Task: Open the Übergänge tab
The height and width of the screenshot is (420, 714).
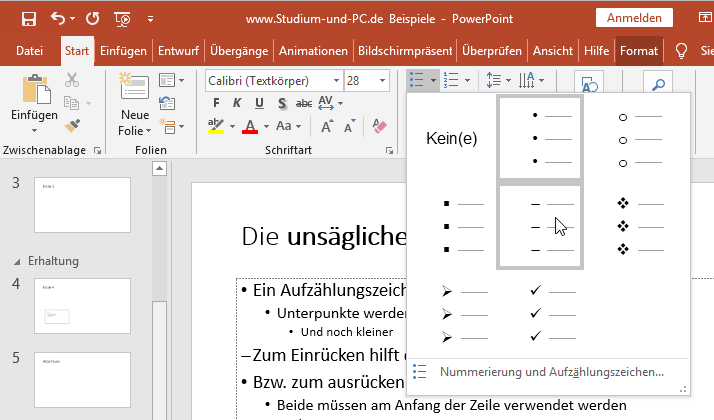Action: tap(239, 51)
